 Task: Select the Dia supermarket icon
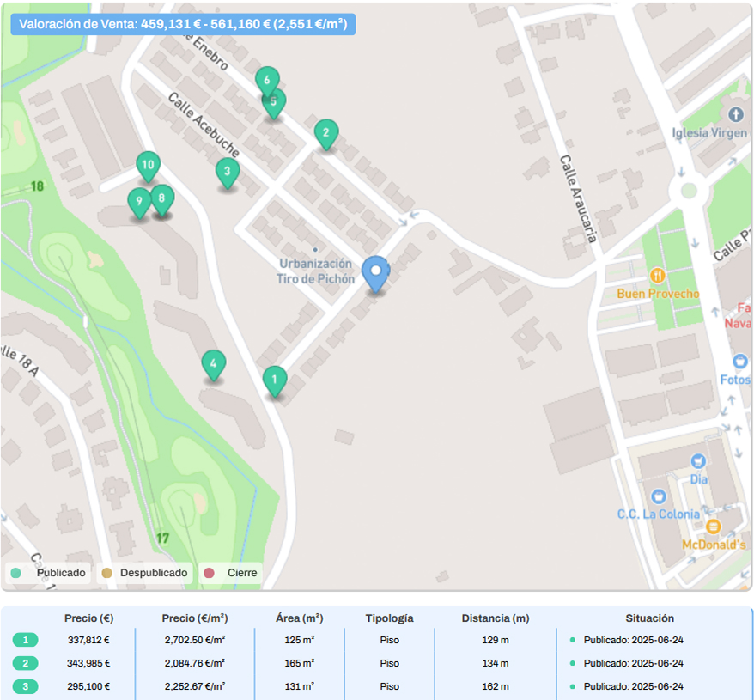[x=698, y=462]
